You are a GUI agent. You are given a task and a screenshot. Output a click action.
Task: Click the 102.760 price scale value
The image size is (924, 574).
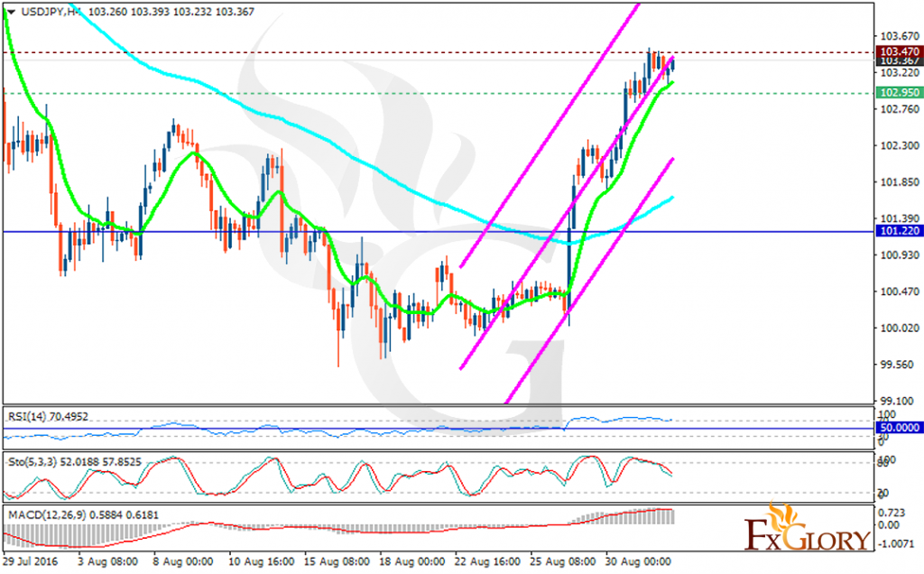tap(900, 109)
